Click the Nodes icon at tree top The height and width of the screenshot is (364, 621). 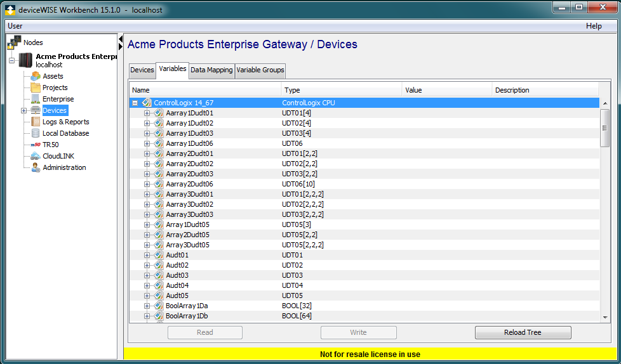coord(14,42)
